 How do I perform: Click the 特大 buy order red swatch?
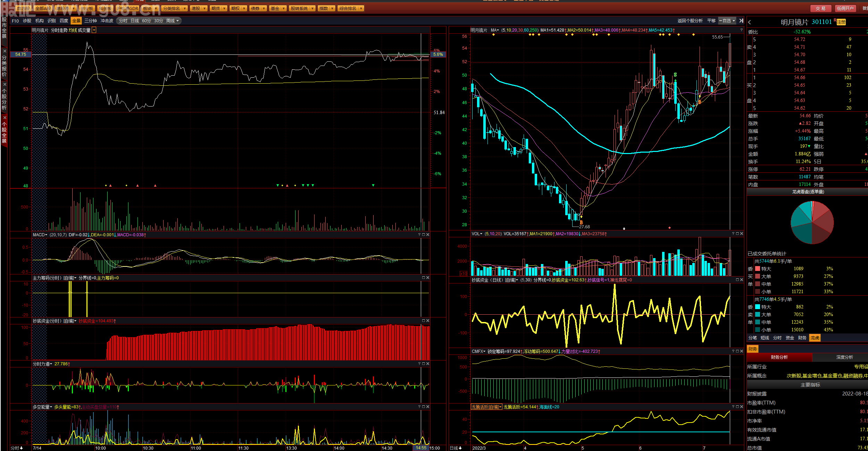coord(758,269)
